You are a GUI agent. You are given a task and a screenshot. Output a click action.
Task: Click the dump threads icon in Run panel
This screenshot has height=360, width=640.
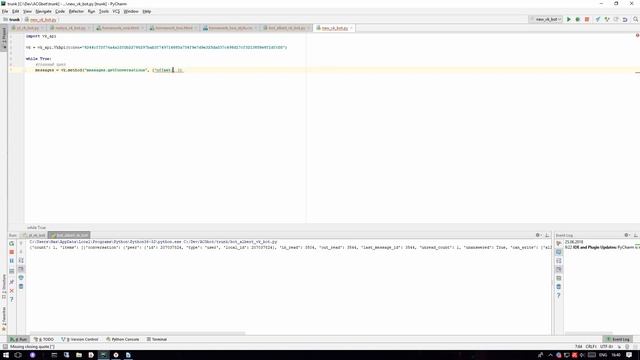pyautogui.click(x=11, y=270)
